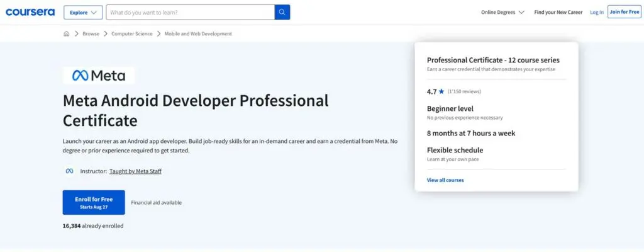The width and height of the screenshot is (644, 252).
Task: Click '8 months at 7 hours a week'
Action: click(x=471, y=133)
